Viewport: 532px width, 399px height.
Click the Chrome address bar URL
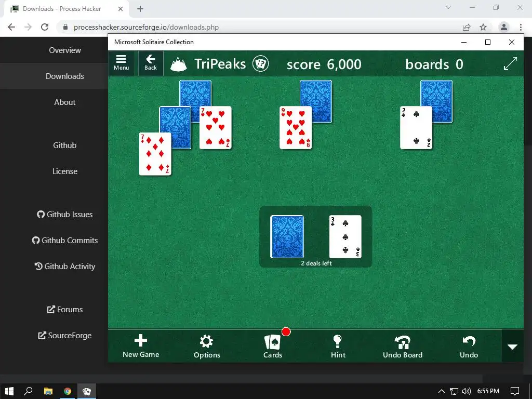click(146, 27)
